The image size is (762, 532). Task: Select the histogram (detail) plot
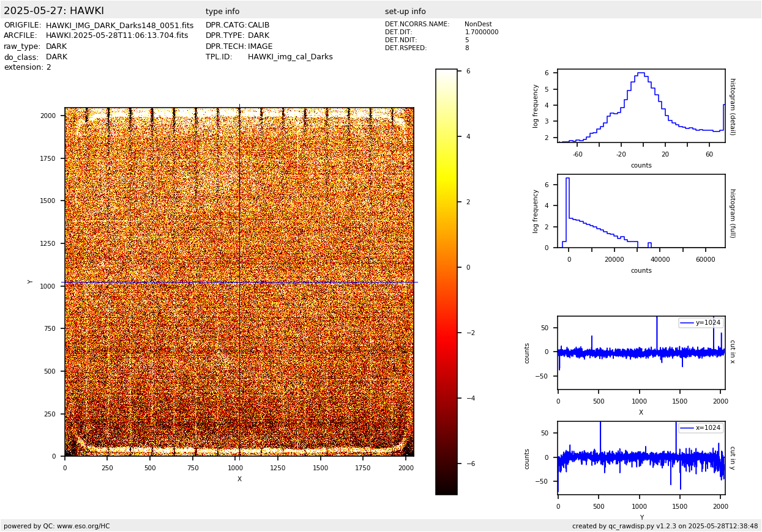click(x=641, y=106)
